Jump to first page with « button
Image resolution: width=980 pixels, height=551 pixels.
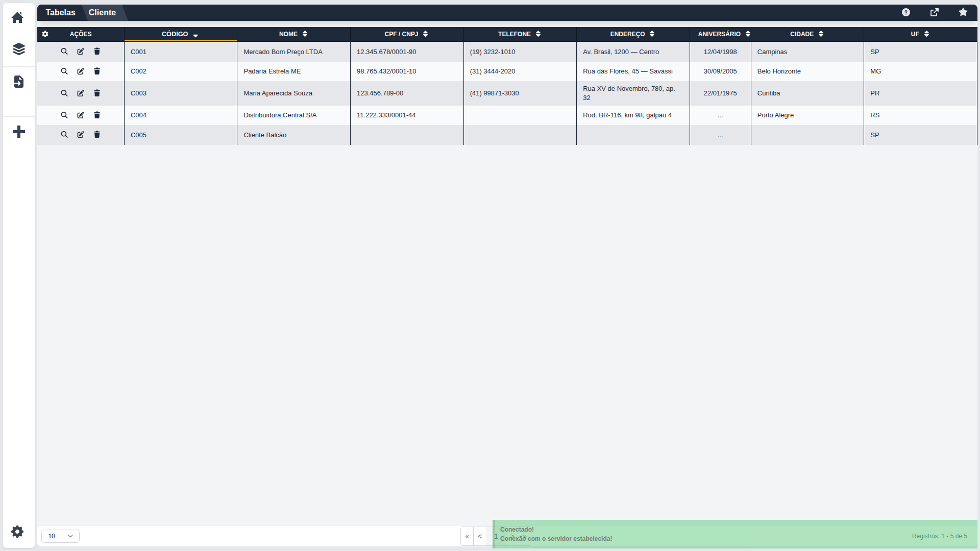467,536
